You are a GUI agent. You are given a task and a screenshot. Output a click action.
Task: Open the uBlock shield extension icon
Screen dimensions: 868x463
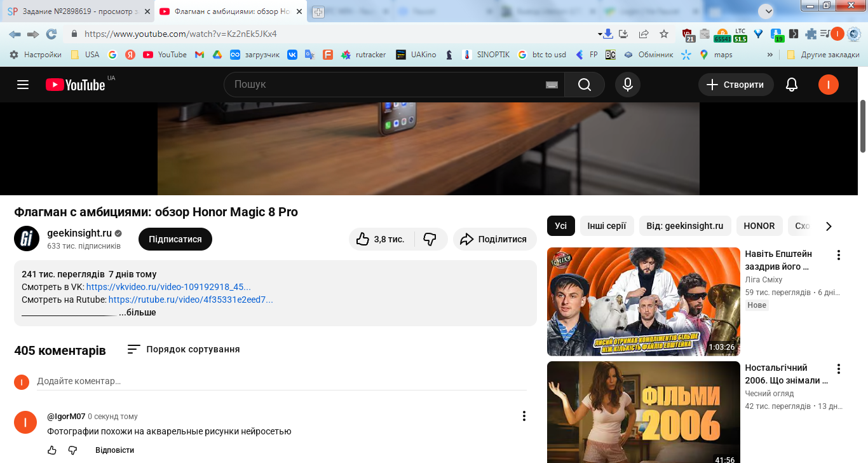689,34
